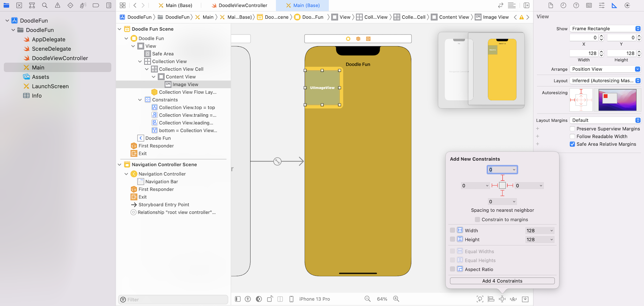Screen dimensions: 644x306
Task: Open the Attributes inspector icon
Action: click(602, 5)
